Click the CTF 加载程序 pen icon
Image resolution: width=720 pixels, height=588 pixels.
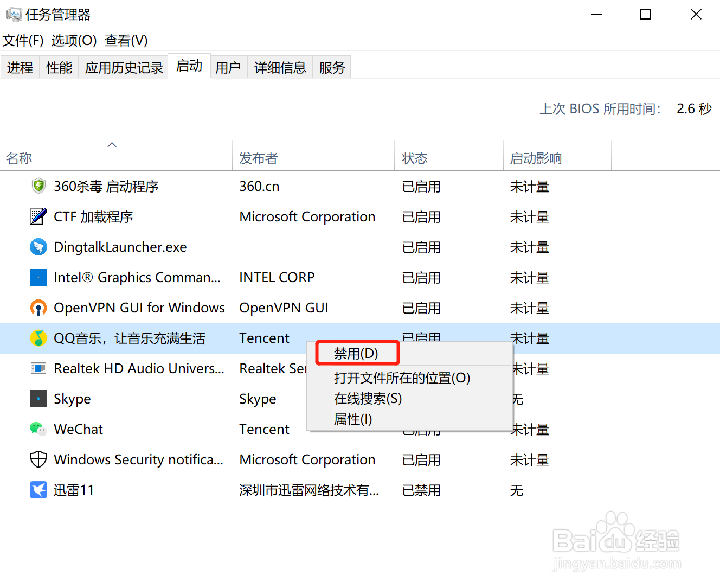pyautogui.click(x=38, y=216)
